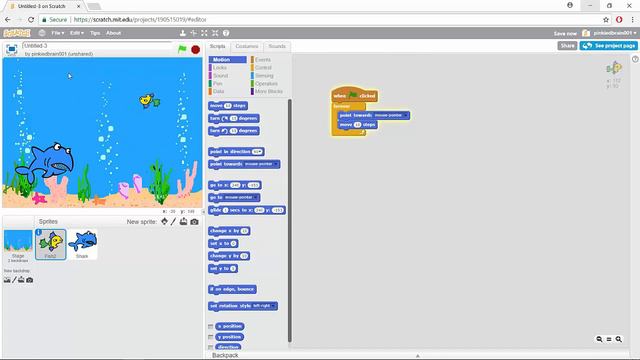Select the Duplicate stamp tool
Screen dimensions: 640x360
pyautogui.click(x=183, y=33)
